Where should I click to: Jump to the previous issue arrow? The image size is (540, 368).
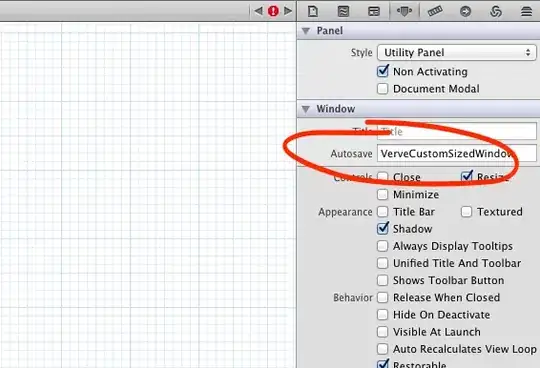258,11
